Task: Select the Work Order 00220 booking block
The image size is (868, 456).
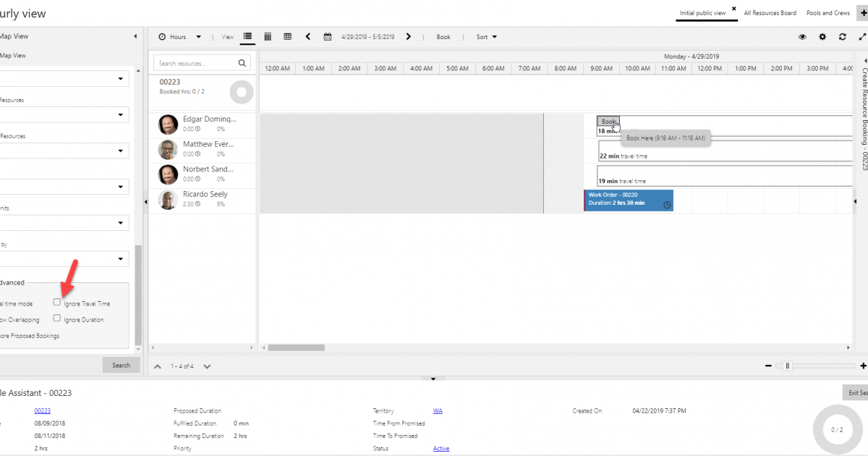Action: (x=628, y=198)
